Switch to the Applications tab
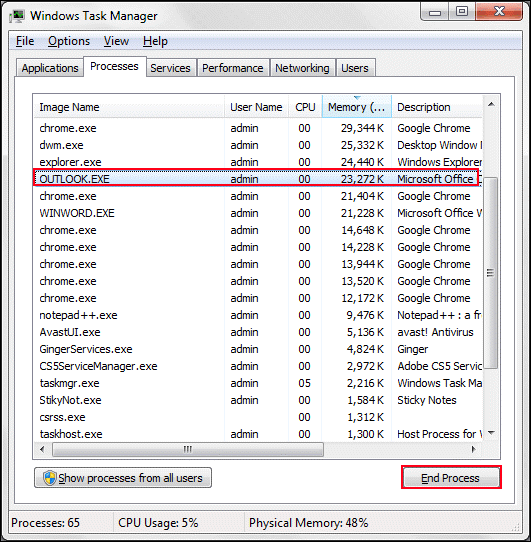The width and height of the screenshot is (531, 542). (50, 68)
